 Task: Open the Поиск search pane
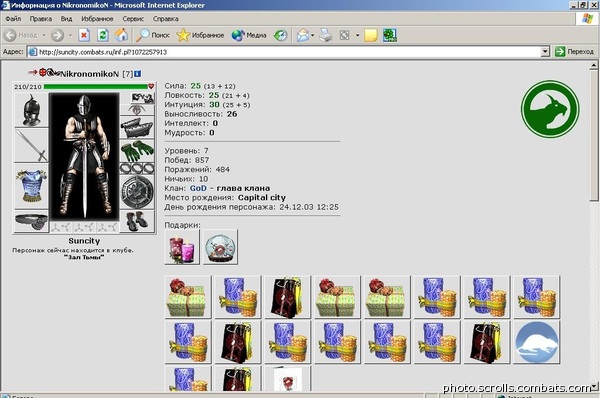pos(153,35)
